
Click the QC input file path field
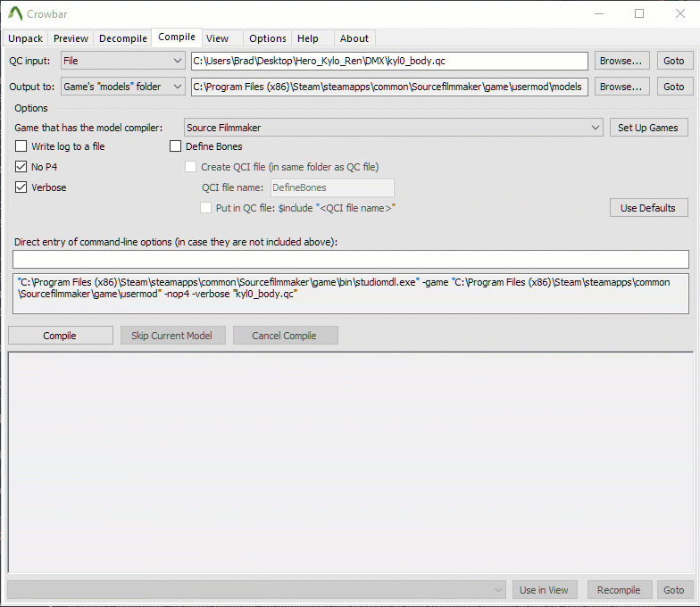coord(389,61)
